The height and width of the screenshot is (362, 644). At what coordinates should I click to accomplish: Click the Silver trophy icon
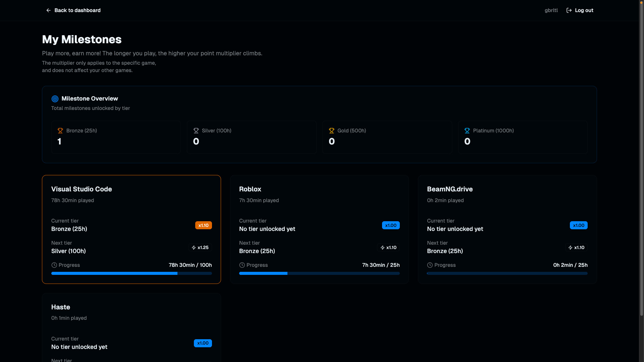coord(196,131)
